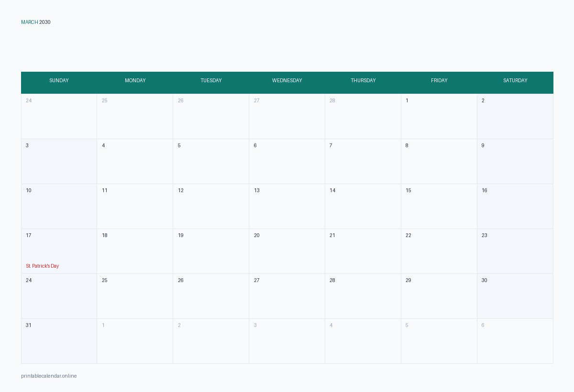574x392 pixels.
Task: Click the St. Patrick's Day holiday label
Action: point(43,266)
